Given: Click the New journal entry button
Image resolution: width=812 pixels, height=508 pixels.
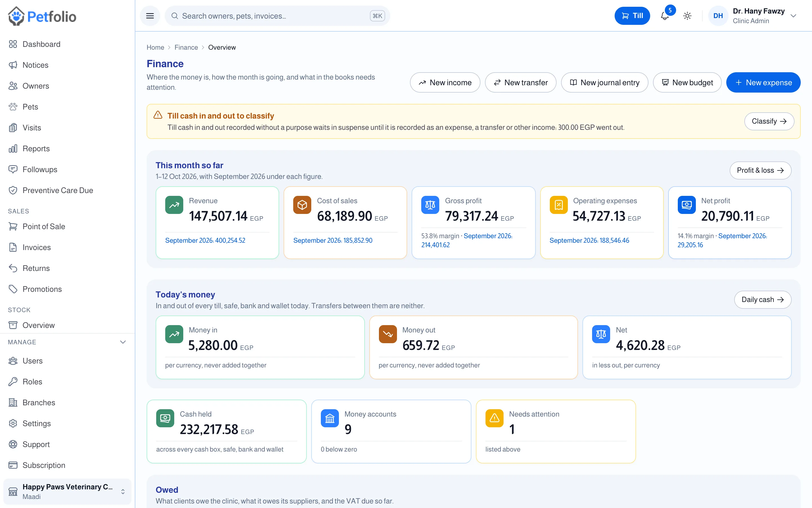Looking at the screenshot, I should 604,82.
